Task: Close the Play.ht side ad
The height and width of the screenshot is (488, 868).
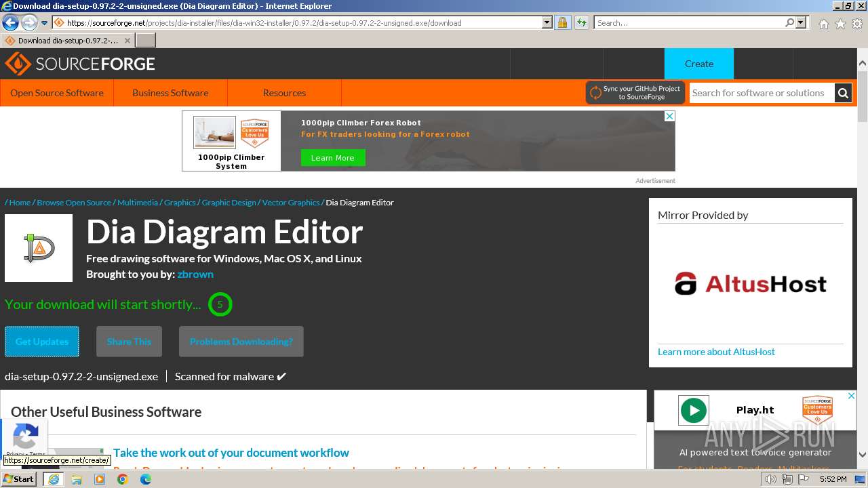Action: 852,396
